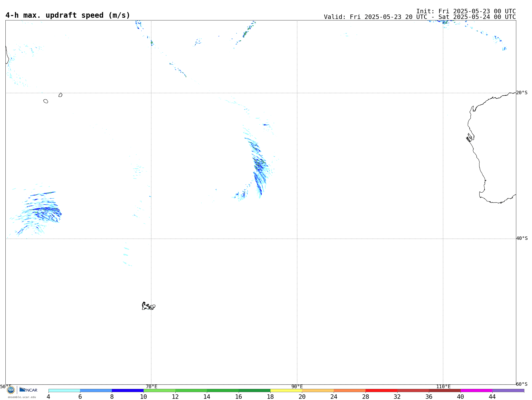Open the ensemble.ucar.edu text link
Image resolution: width=532 pixels, height=400 pixels.
(x=22, y=397)
